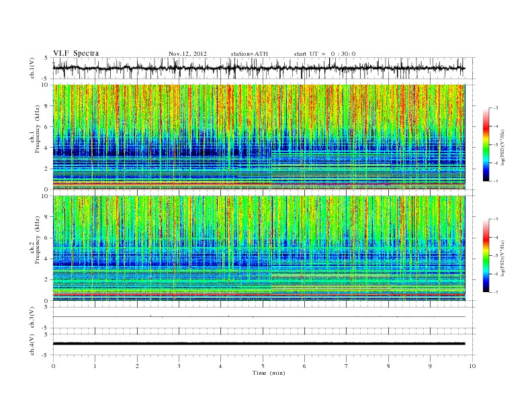Image resolution: width=532 pixels, height=411 pixels.
Task: Select the "start UT = 0:30:0" header text
Action: pos(324,54)
